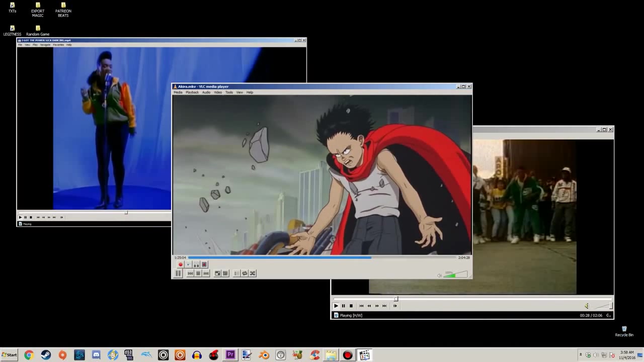Open Steam from the taskbar

point(46,355)
